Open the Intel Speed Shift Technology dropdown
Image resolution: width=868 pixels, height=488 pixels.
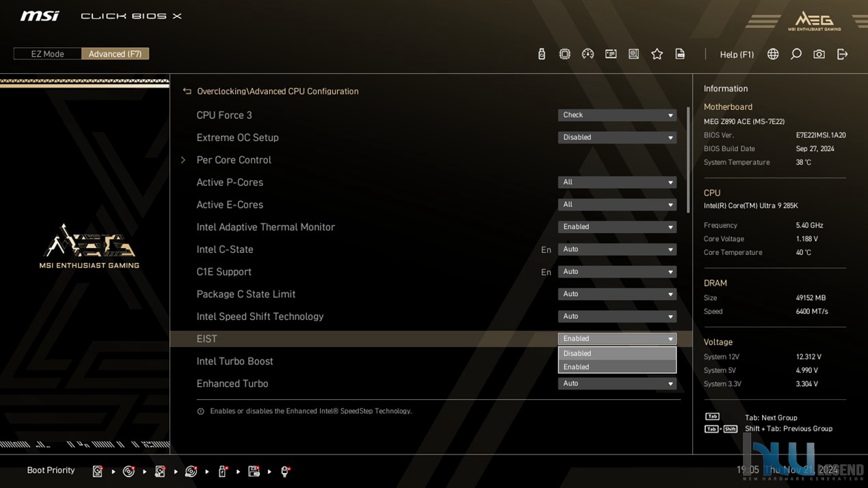(617, 316)
